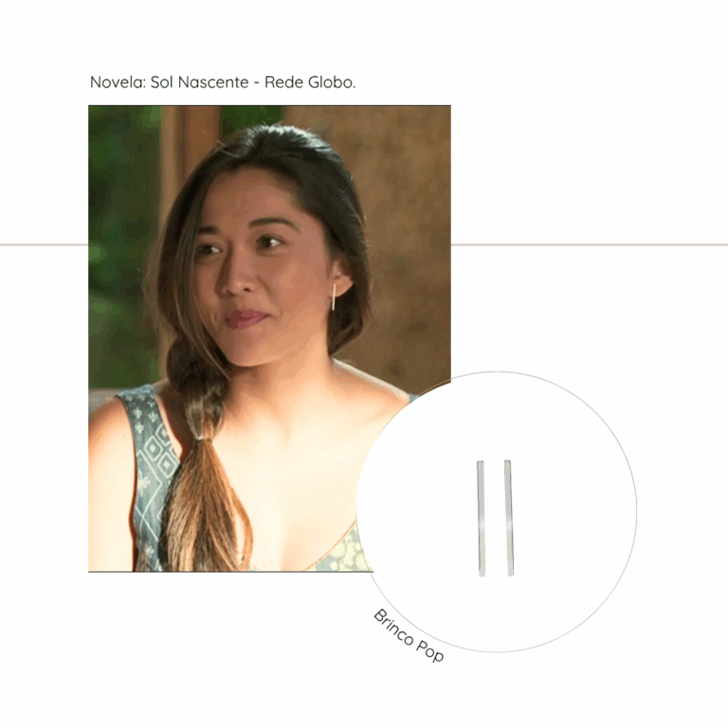Click the braided hair in the photo
728x728 pixels.
195,386
